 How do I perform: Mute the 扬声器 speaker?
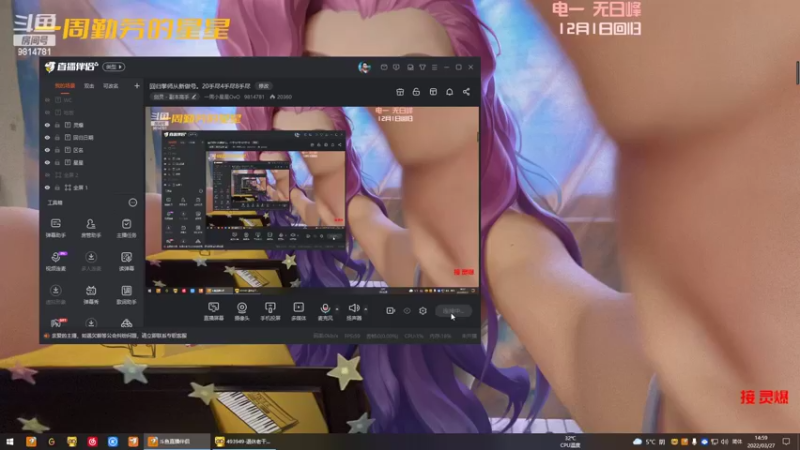click(353, 308)
